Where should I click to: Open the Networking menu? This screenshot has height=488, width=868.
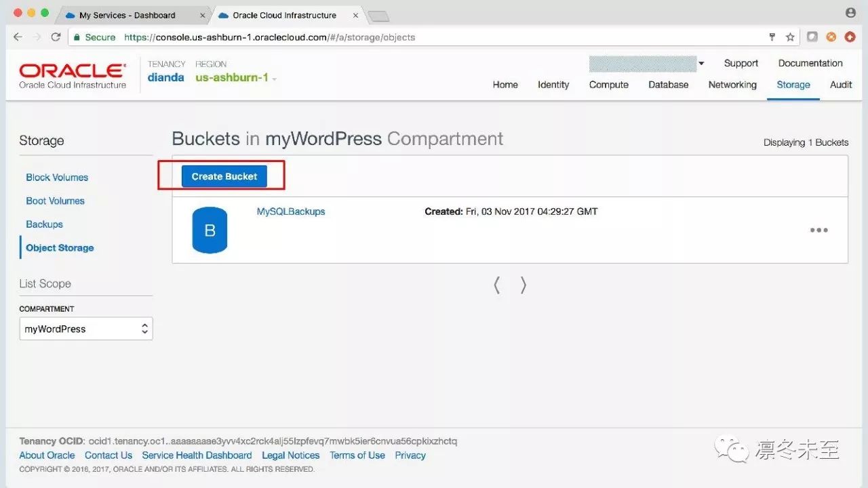click(x=732, y=85)
